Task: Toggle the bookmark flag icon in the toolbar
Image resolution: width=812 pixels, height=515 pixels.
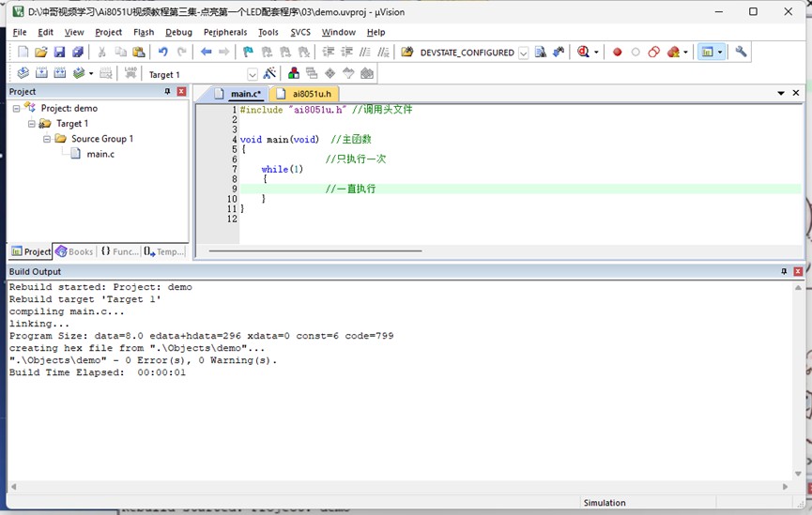Action: 248,53
